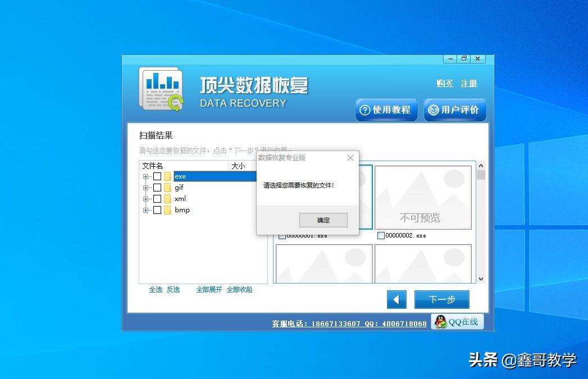The image size is (588, 379).
Task: Select the 00000002.exe preview thumbnail
Action: [423, 198]
